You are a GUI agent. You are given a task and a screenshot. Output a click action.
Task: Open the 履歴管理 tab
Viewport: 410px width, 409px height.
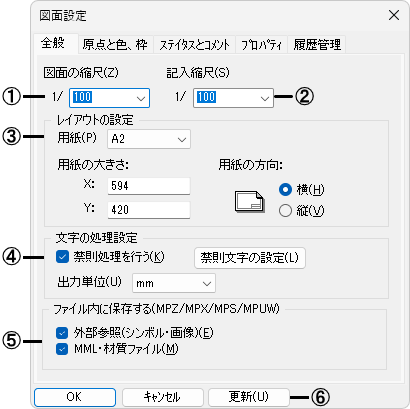tap(317, 45)
